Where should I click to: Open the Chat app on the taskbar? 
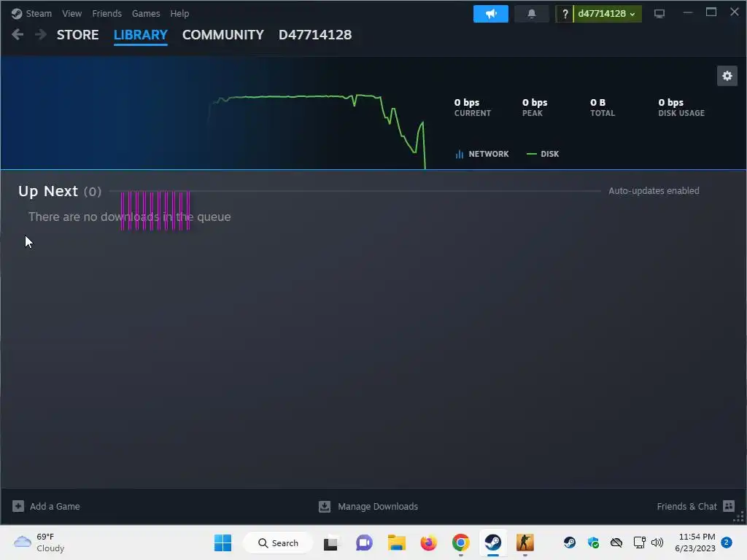click(x=364, y=542)
